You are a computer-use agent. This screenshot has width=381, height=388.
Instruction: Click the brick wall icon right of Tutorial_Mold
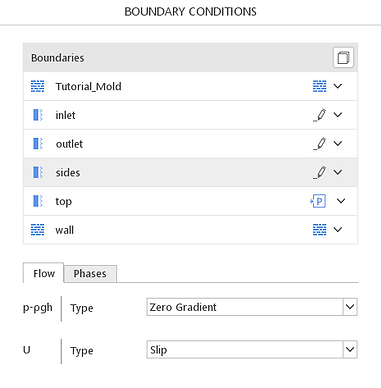pos(319,86)
